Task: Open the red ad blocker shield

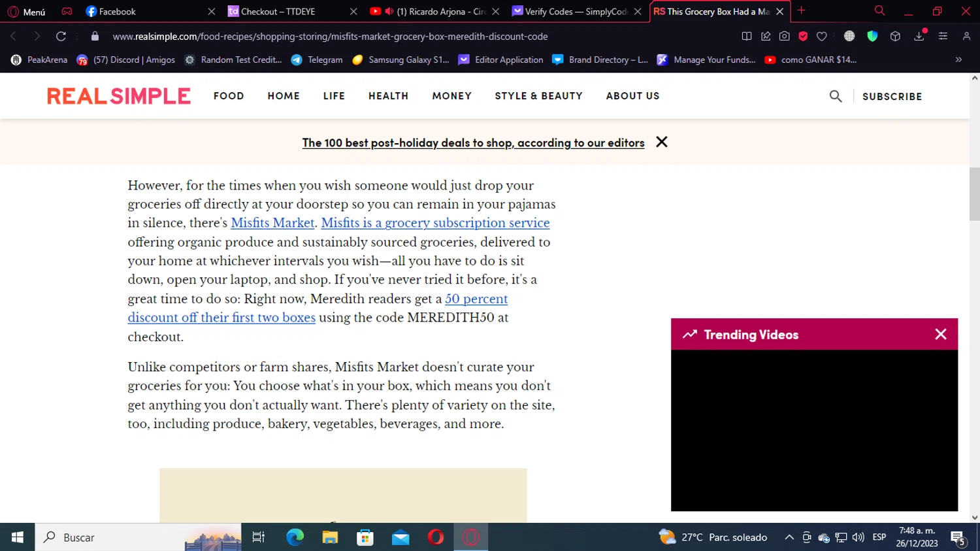Action: 803,36
